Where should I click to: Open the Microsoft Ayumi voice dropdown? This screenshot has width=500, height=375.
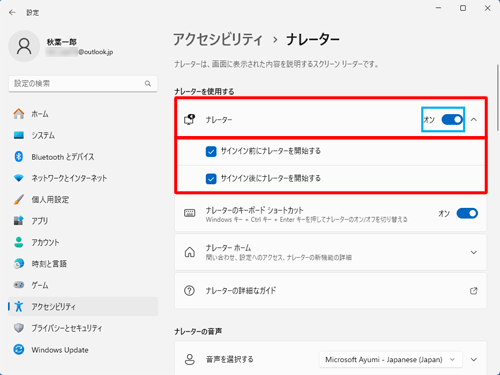(x=390, y=360)
